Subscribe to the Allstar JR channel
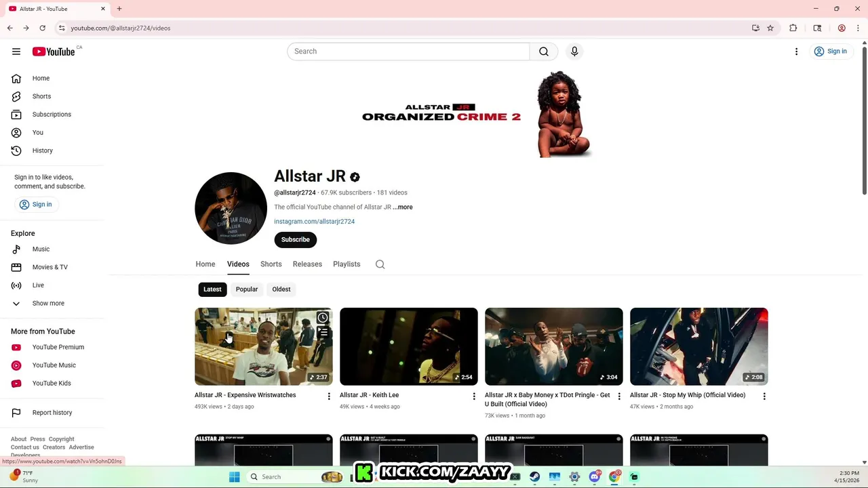This screenshot has height=488, width=868. point(295,239)
